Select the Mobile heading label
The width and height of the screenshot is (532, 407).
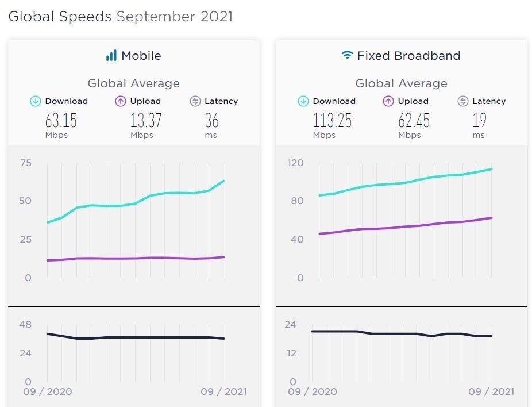[x=141, y=56]
